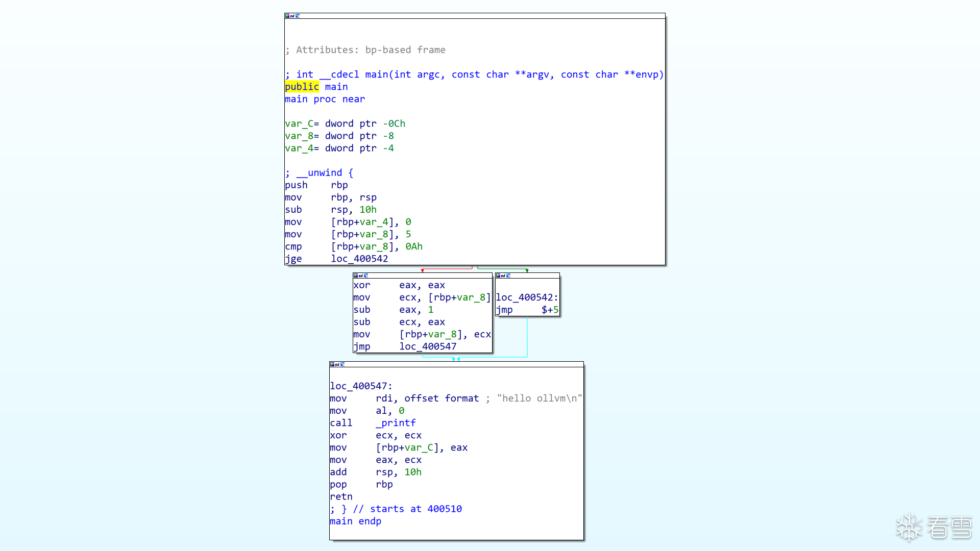
Task: Click the highlighted public keyword
Action: pos(302,87)
